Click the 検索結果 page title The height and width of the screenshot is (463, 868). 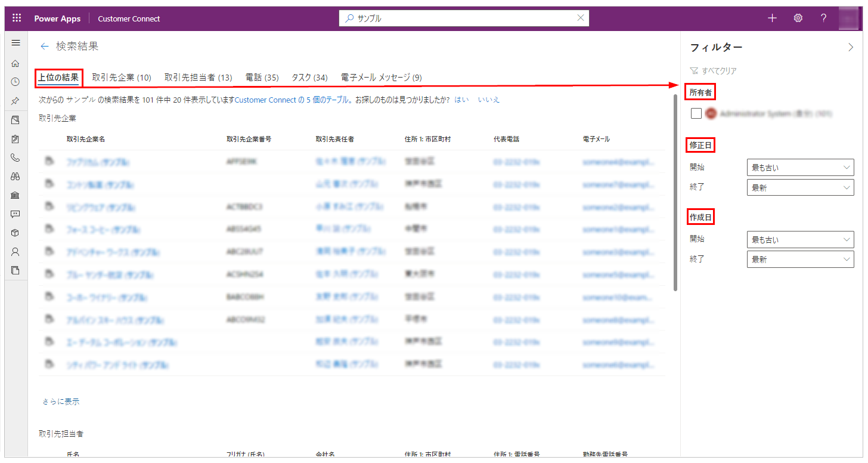click(x=77, y=46)
